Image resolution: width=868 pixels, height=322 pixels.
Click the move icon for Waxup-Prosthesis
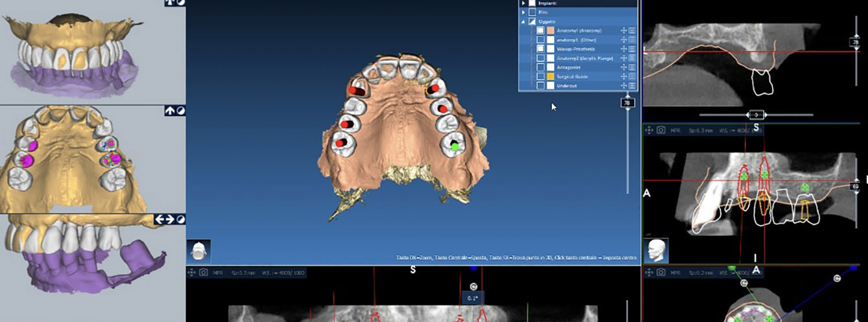(x=624, y=49)
